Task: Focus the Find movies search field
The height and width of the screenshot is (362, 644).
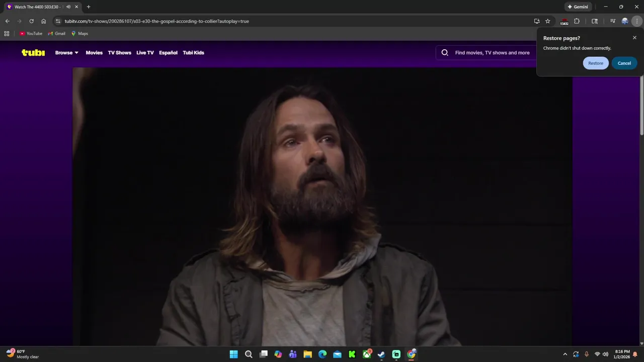Action: (492, 53)
